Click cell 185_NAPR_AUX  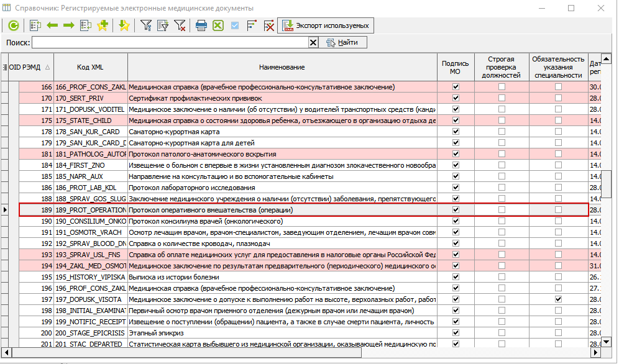pyautogui.click(x=90, y=176)
